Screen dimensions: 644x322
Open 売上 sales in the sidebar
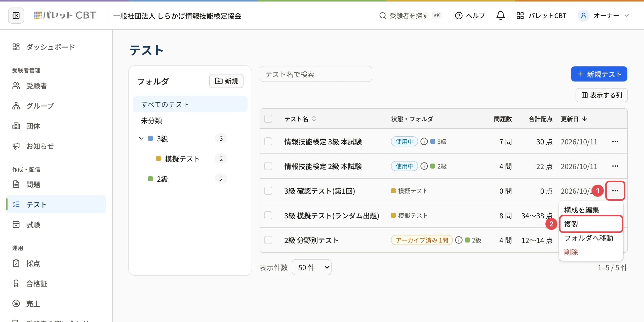pos(56,304)
